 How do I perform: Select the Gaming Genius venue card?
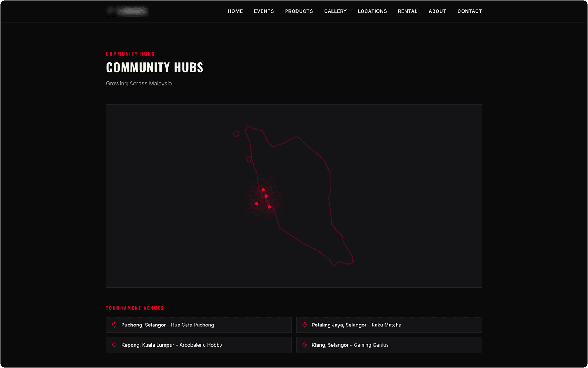tap(389, 345)
